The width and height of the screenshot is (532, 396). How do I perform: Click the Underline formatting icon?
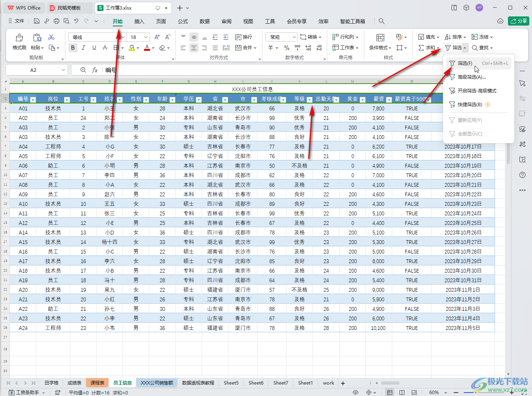coord(94,48)
